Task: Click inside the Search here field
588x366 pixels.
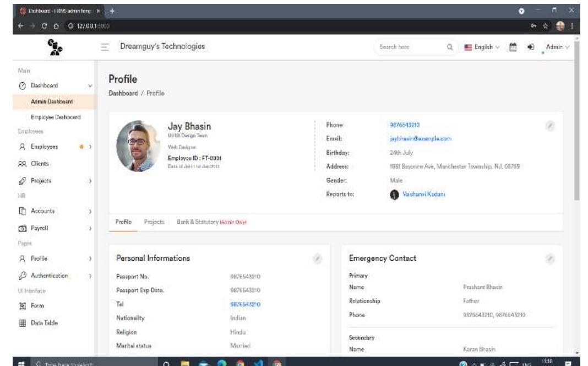Action: (x=413, y=47)
